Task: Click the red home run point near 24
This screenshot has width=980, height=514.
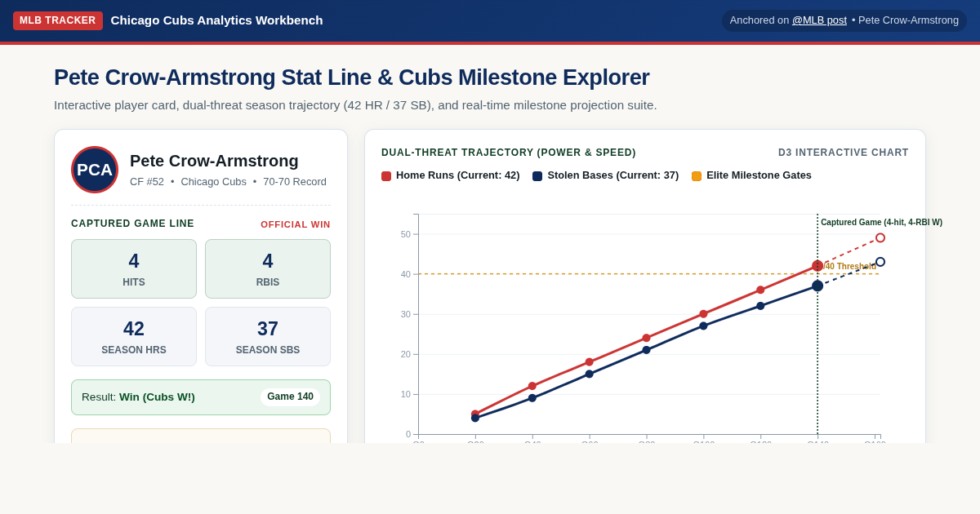Action: 646,338
